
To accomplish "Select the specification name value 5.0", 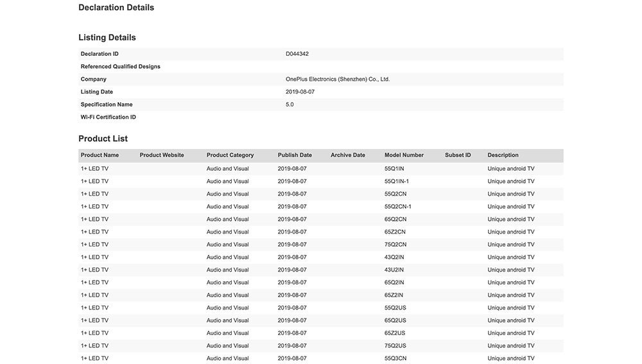I will 290,105.
